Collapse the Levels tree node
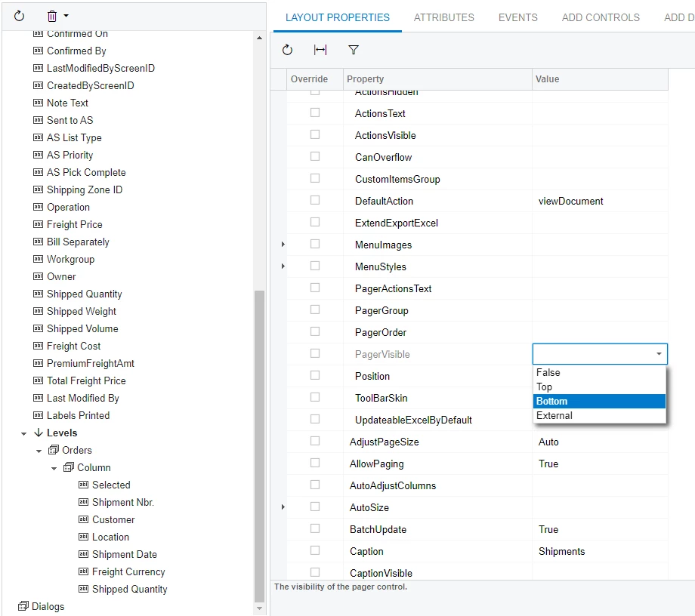 coord(23,433)
